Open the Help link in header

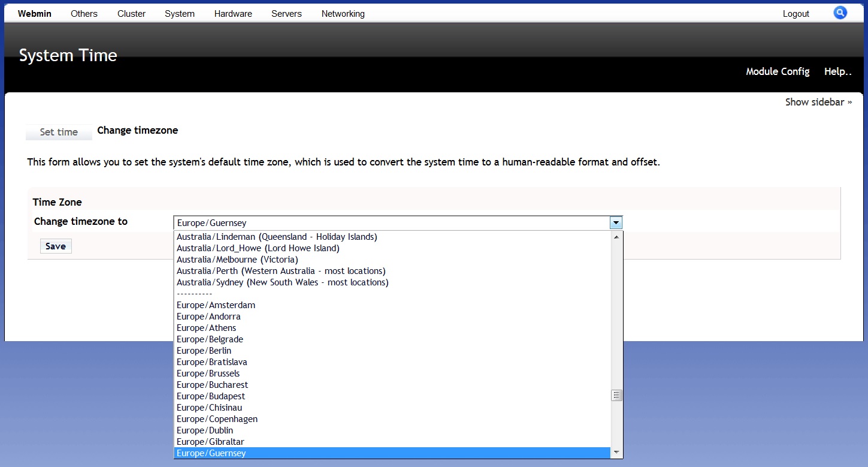click(837, 71)
